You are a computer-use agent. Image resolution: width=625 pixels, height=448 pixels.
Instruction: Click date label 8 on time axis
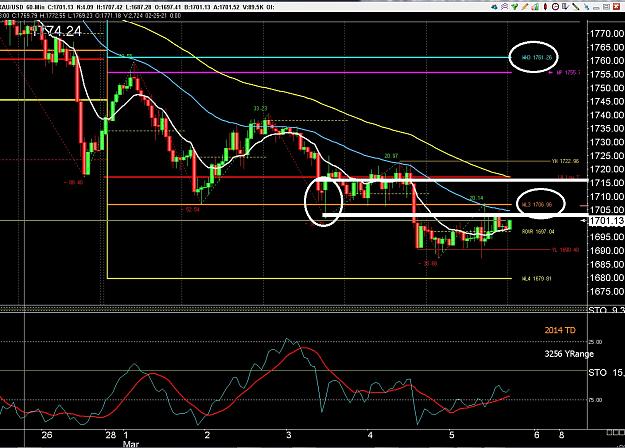tap(561, 435)
